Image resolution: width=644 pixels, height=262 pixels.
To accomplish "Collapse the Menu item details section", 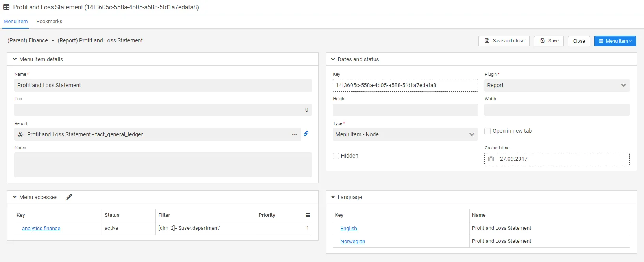I will (x=15, y=59).
